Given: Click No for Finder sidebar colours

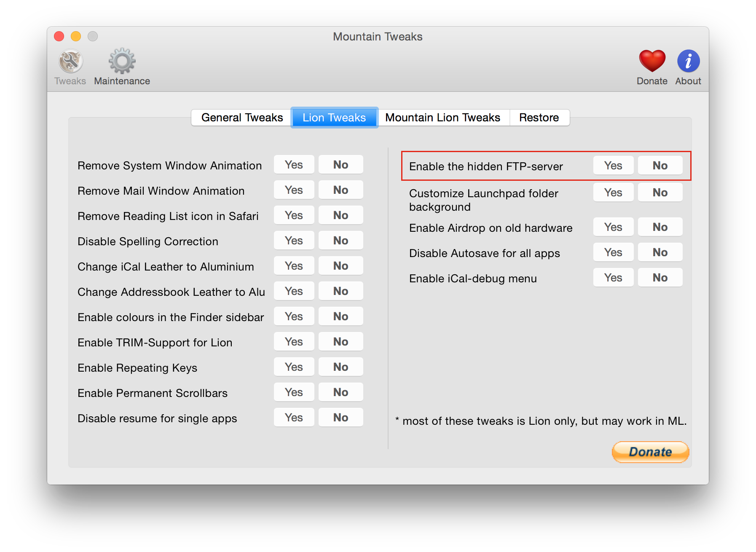Looking at the screenshot, I should click(340, 316).
